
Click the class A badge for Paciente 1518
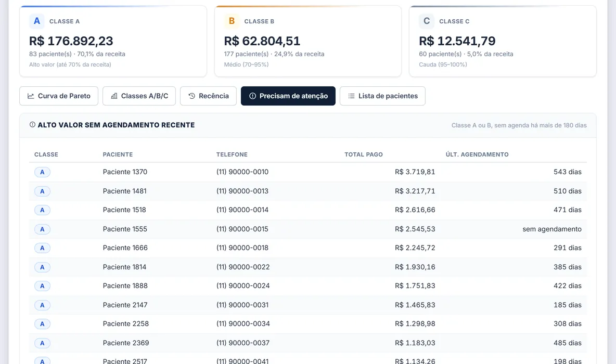(x=43, y=210)
